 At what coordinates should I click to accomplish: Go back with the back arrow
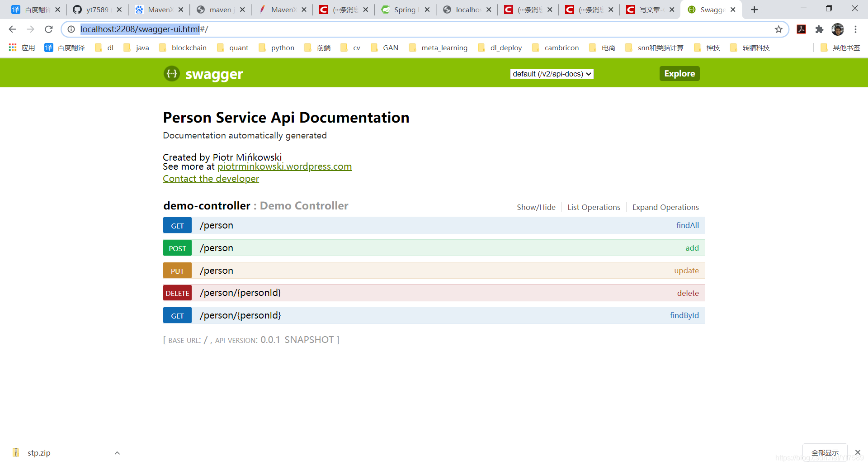click(13, 29)
